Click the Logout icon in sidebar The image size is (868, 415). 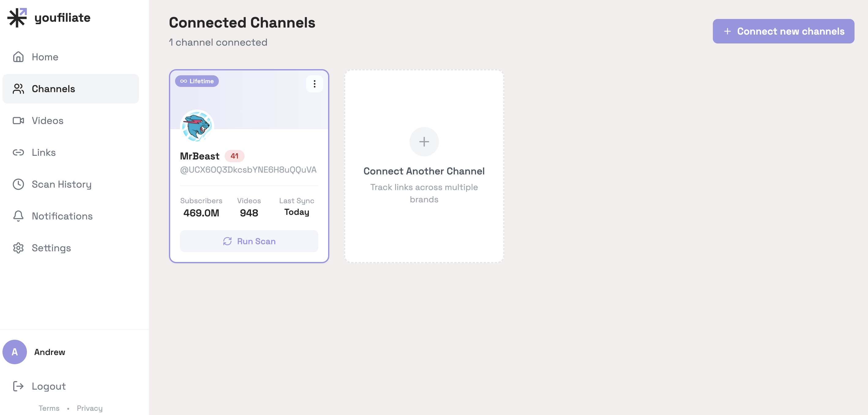tap(18, 386)
